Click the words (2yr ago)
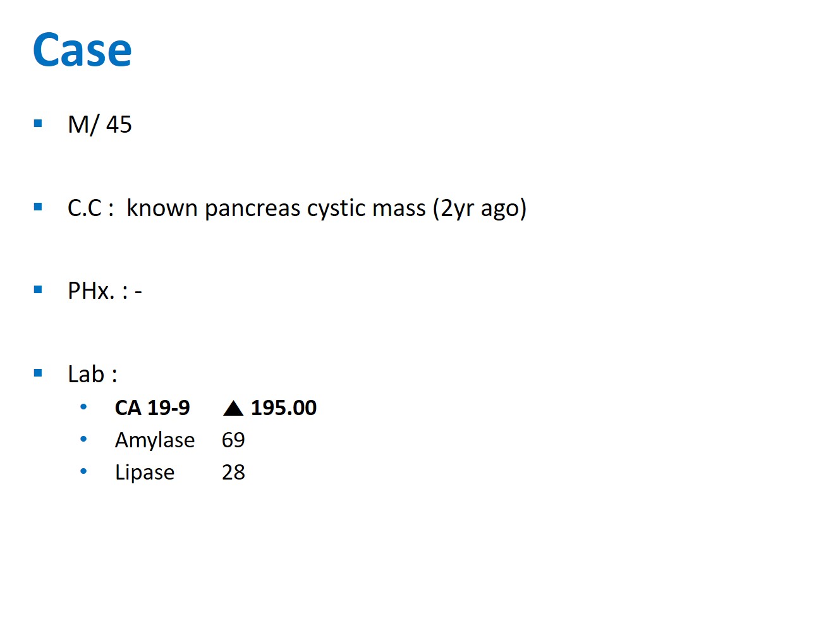The image size is (840, 628). [x=480, y=208]
